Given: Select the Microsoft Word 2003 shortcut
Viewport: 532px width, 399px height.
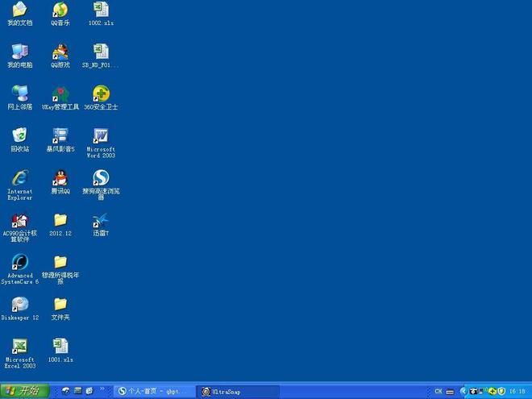Looking at the screenshot, I should click(101, 143).
